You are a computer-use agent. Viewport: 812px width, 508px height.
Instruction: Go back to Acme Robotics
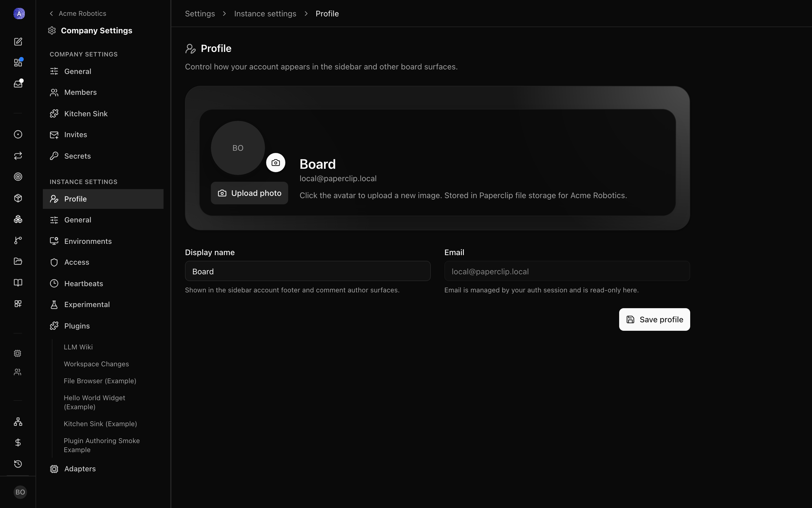pos(78,14)
